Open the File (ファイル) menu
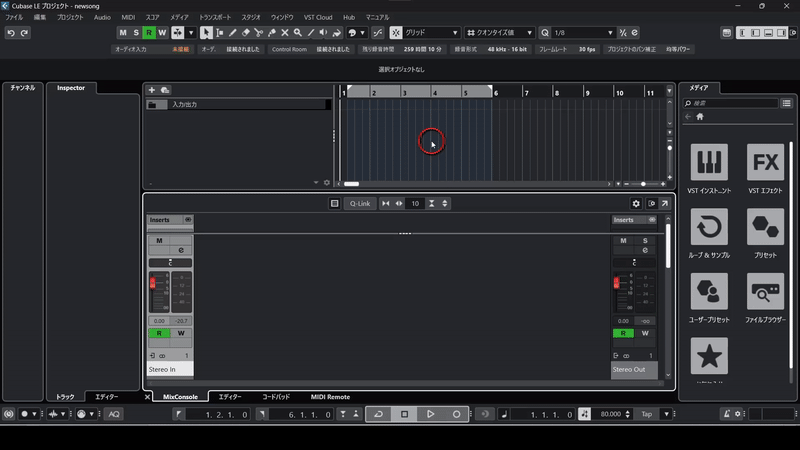The height and width of the screenshot is (450, 800). pos(14,17)
